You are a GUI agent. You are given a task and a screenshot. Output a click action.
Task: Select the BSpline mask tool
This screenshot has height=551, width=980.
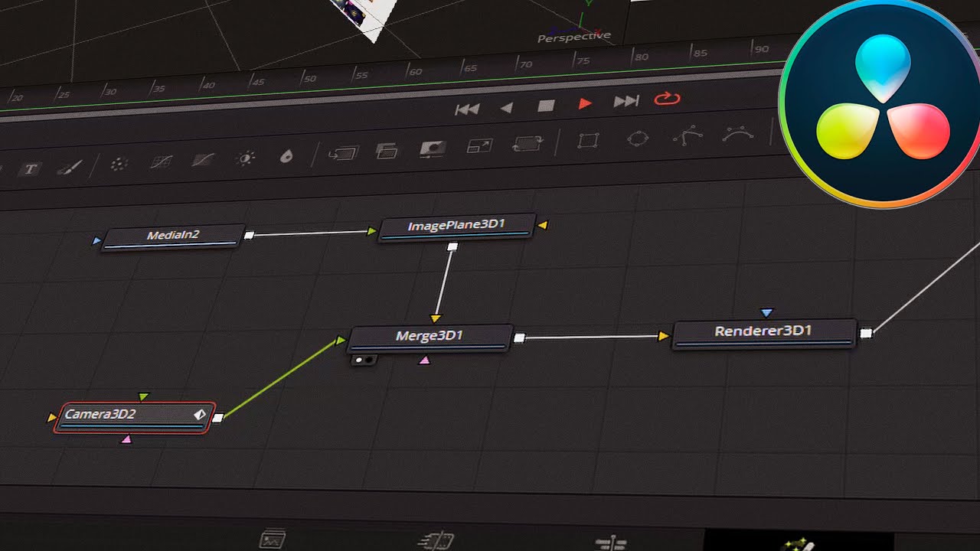(x=738, y=134)
